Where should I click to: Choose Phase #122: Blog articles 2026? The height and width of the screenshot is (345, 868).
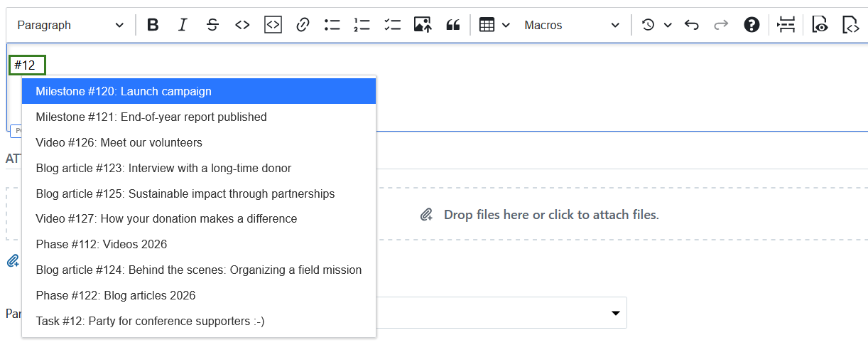(199, 295)
